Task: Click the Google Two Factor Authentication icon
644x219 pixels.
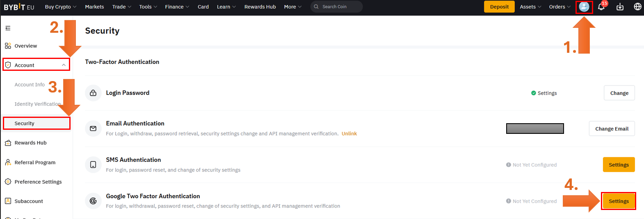Action: [93, 201]
